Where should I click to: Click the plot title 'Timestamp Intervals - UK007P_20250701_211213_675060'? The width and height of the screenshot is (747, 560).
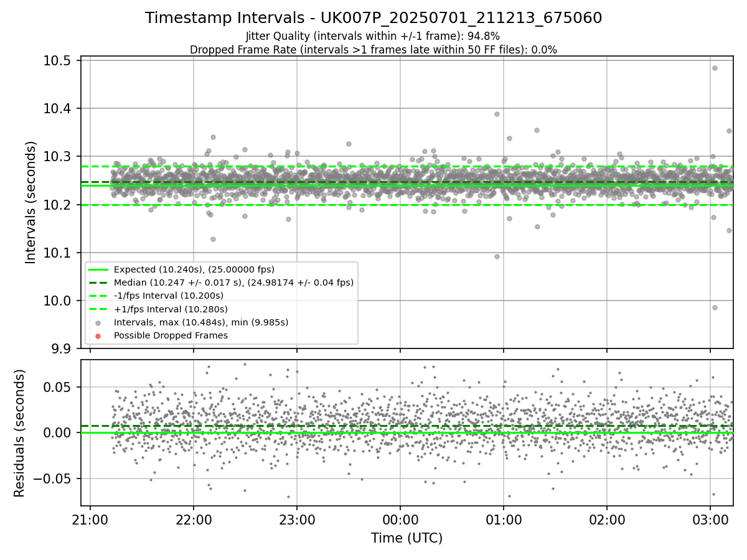[x=374, y=18]
